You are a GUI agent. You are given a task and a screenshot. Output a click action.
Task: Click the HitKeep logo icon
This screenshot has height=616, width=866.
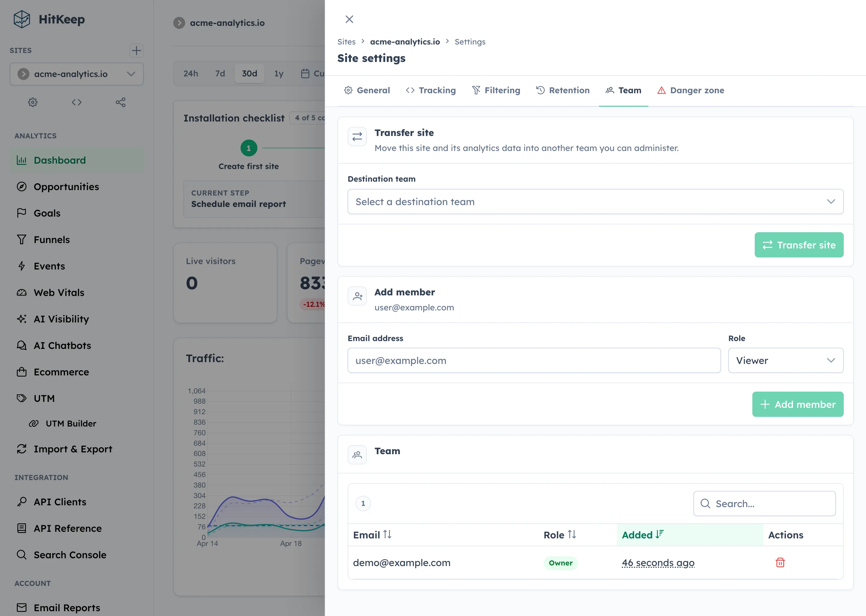(x=22, y=19)
